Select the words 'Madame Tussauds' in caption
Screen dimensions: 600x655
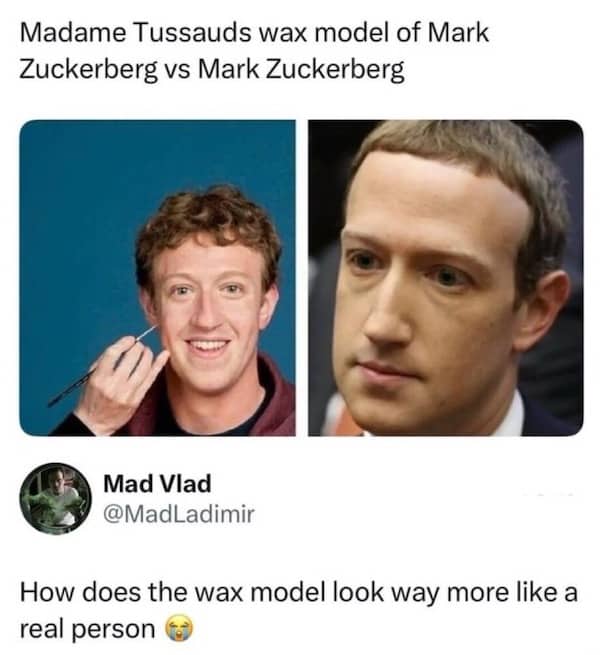pyautogui.click(x=135, y=33)
